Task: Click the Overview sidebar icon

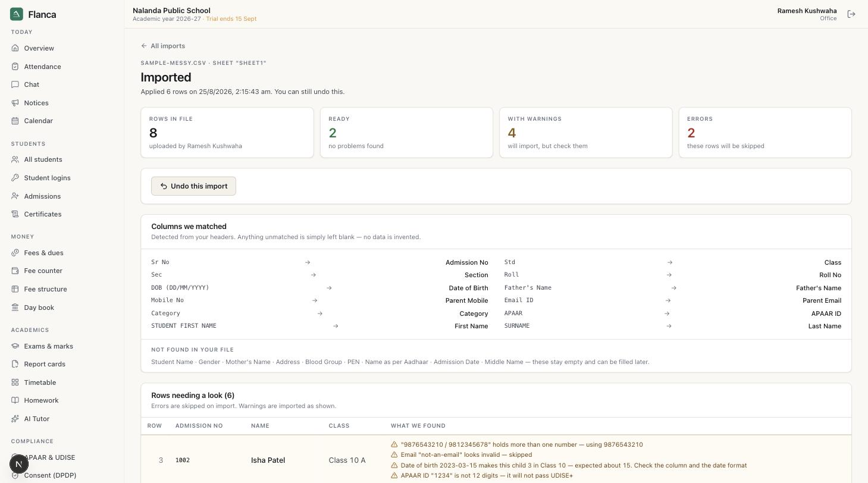Action: coord(15,48)
